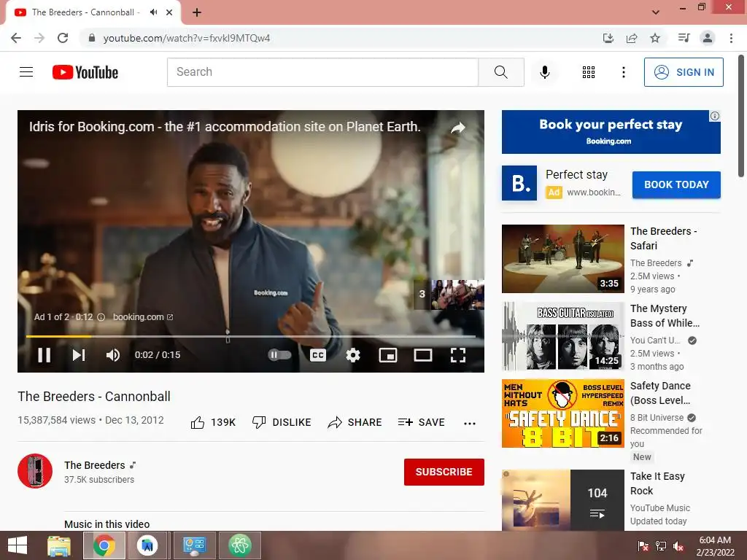Open Chrome profile avatar
The height and width of the screenshot is (560, 747).
point(708,38)
